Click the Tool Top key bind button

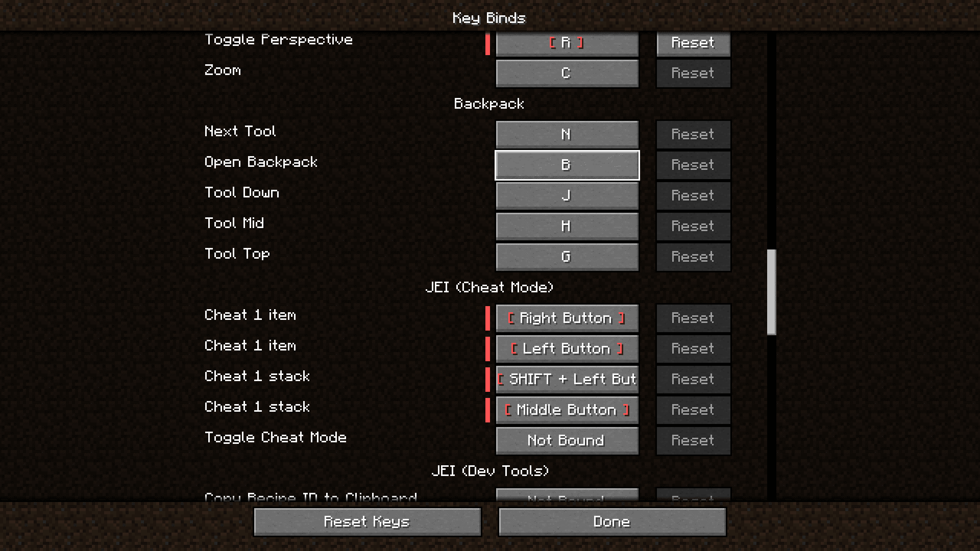(x=566, y=256)
